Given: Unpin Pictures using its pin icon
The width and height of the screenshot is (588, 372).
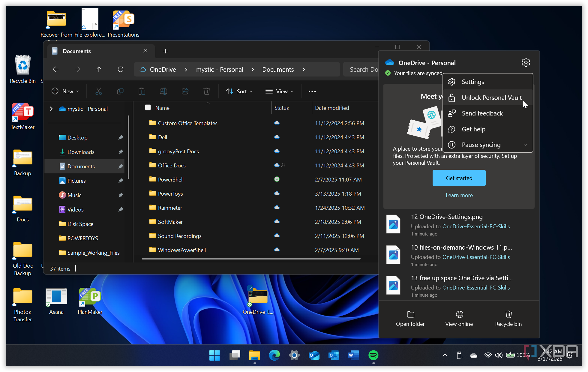Looking at the screenshot, I should [121, 181].
